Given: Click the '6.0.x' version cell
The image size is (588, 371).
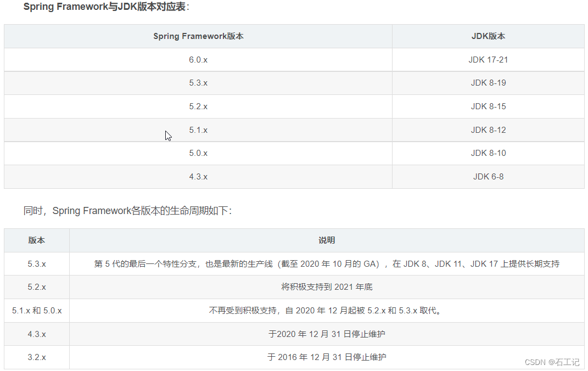Looking at the screenshot, I should [198, 60].
